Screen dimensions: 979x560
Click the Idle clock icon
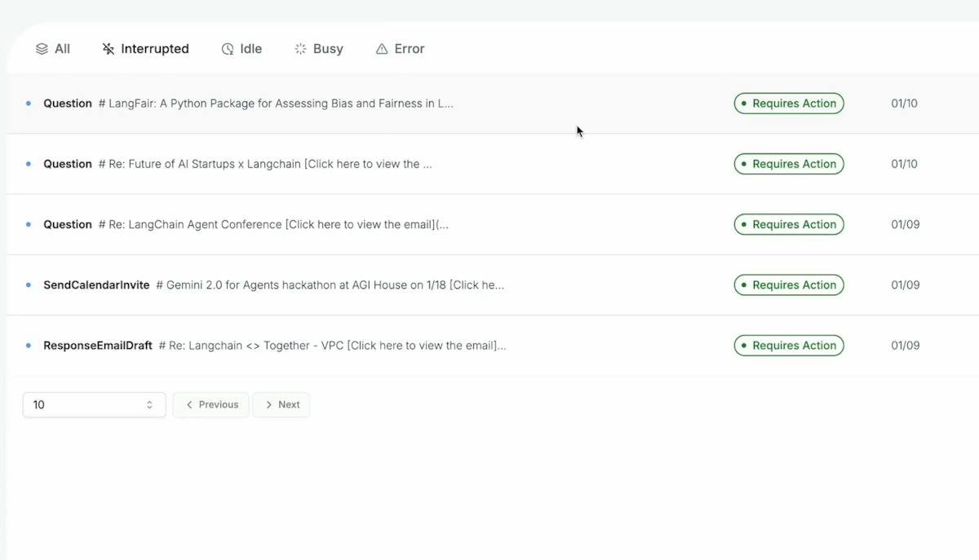228,49
